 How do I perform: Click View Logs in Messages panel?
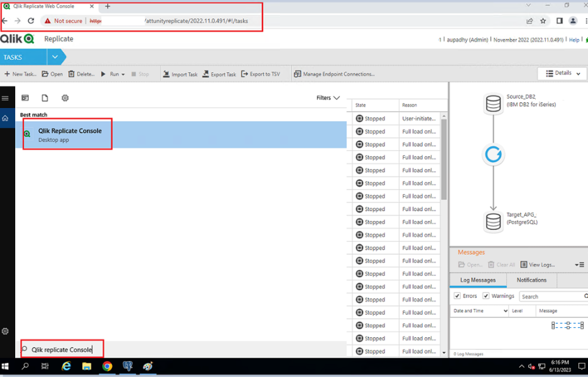pos(537,265)
